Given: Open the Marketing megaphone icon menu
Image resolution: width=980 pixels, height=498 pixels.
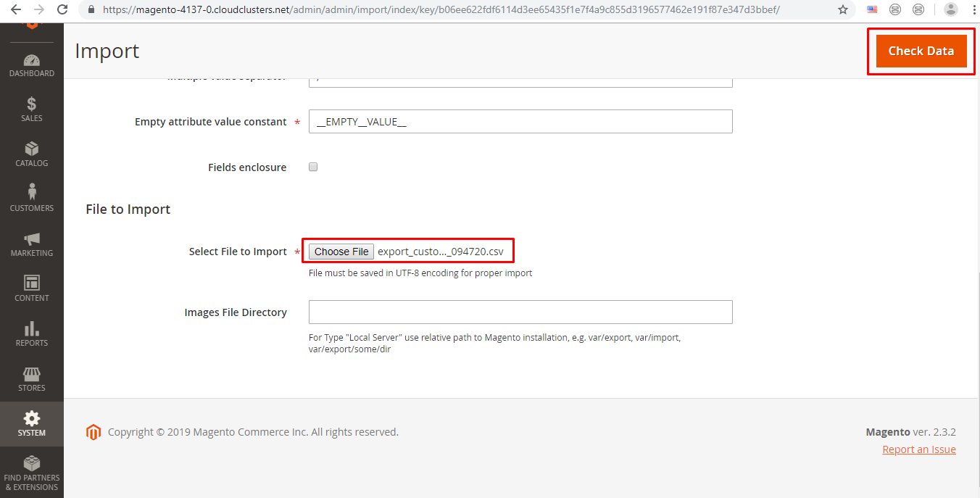Looking at the screenshot, I should tap(31, 244).
